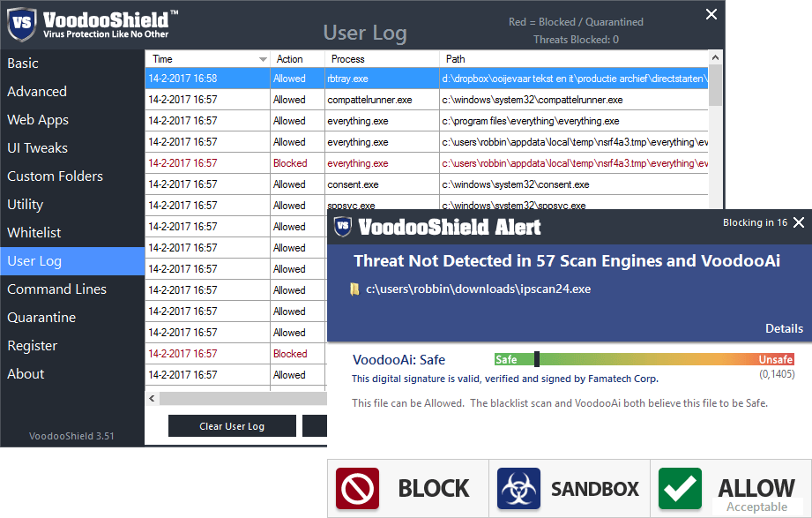Select the compattelrunner.exe log row

click(x=427, y=100)
